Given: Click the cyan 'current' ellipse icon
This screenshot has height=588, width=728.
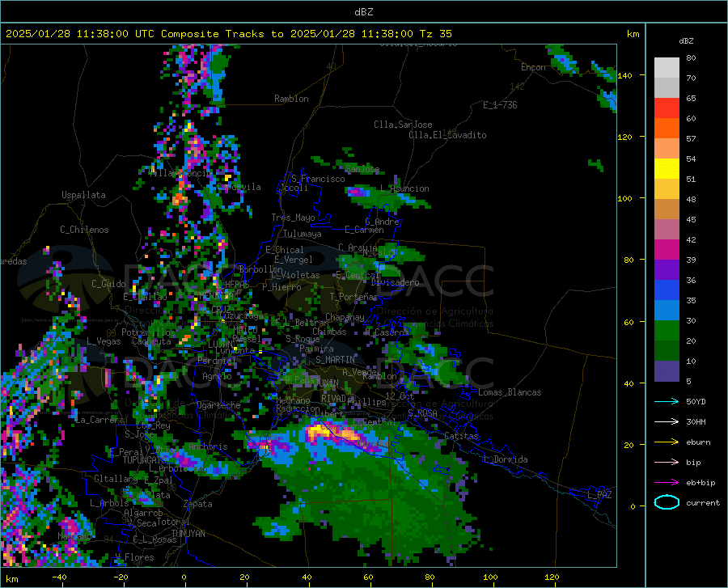Looking at the screenshot, I should 667,502.
